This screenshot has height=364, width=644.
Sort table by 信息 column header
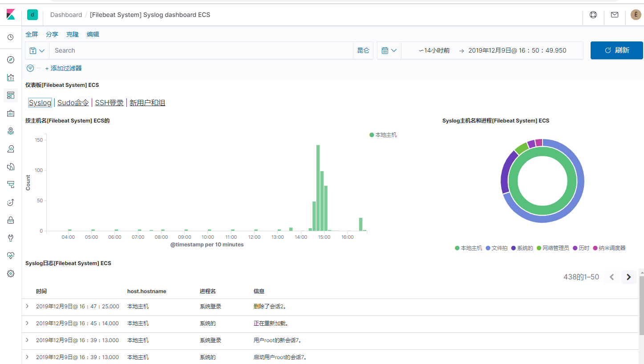pyautogui.click(x=259, y=291)
